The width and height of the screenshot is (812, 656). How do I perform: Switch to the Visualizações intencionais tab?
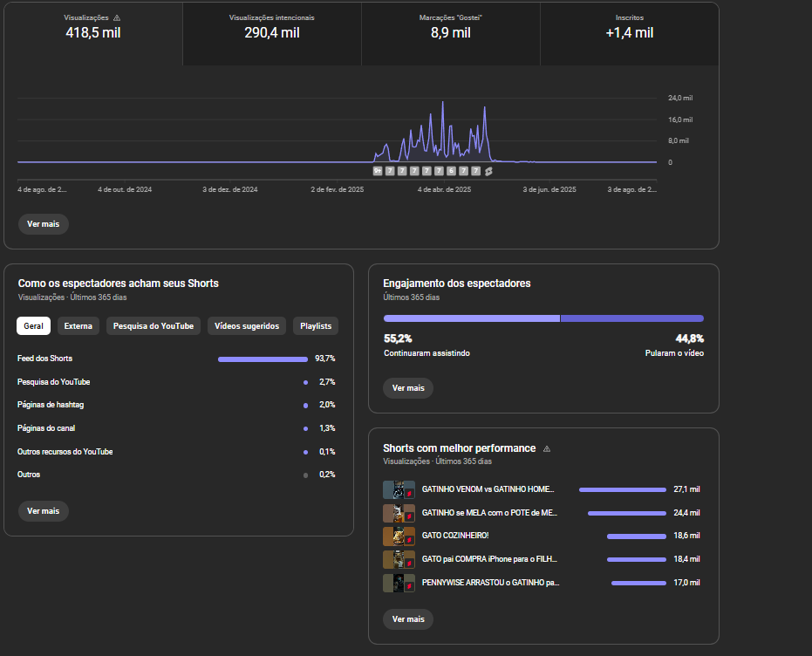pos(272,34)
